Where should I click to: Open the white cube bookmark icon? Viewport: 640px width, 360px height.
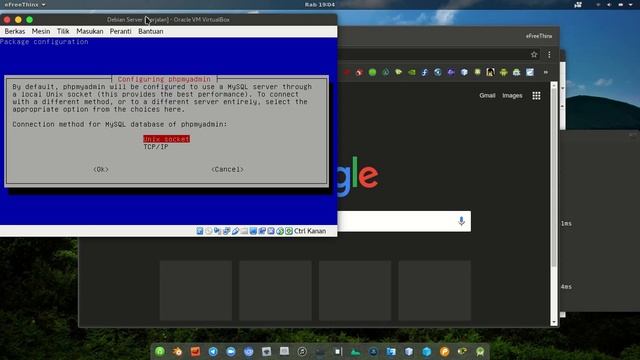pos(464,72)
